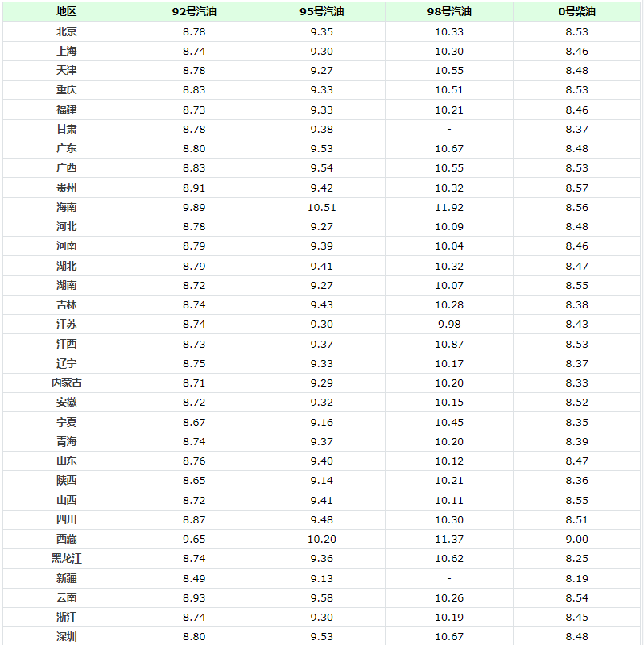
Task: Click the 0号柴油 column header
Action: coord(576,12)
